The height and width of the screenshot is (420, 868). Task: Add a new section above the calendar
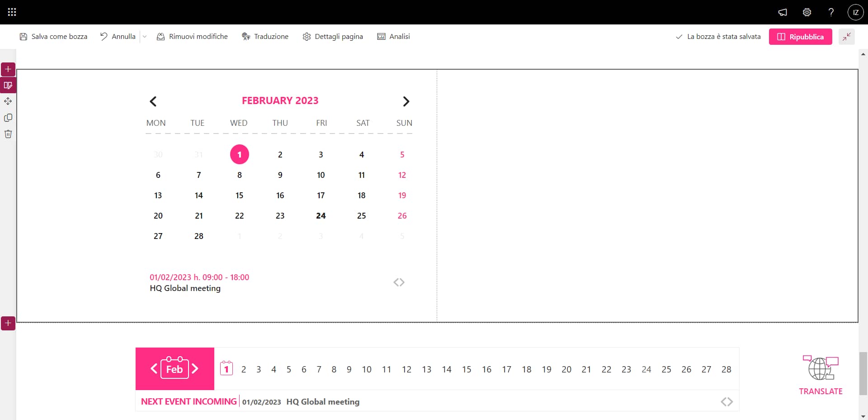coord(8,69)
